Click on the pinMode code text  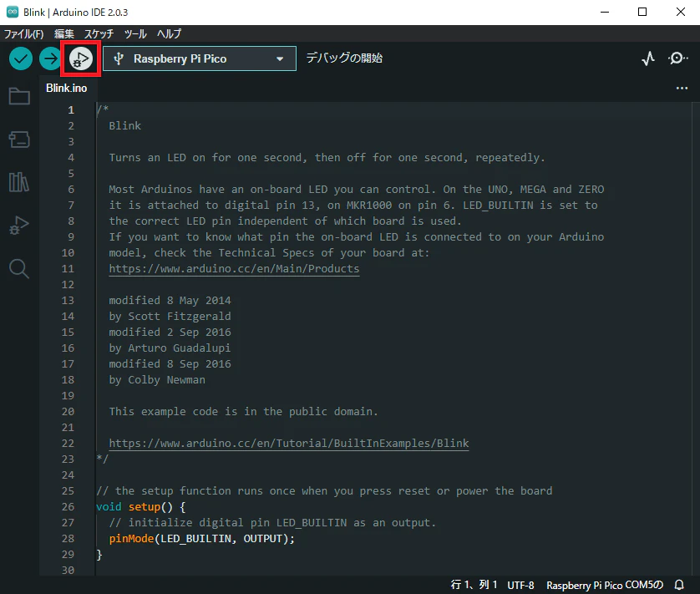[131, 538]
